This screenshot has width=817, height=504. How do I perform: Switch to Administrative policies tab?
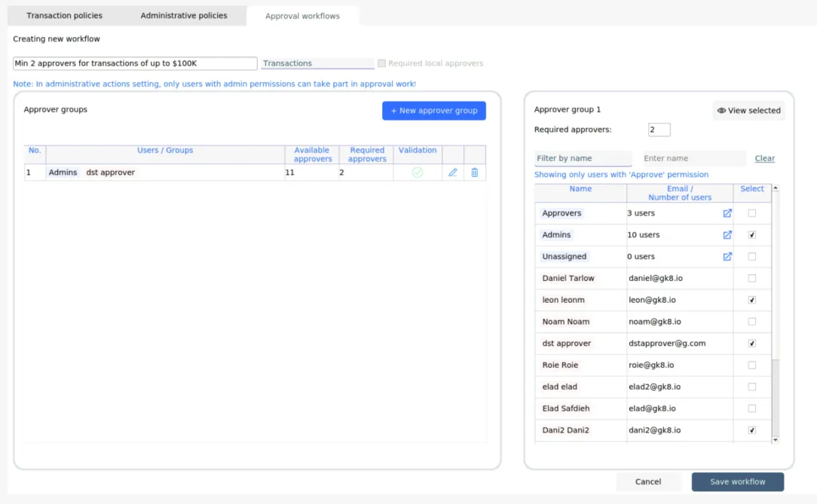pos(184,16)
